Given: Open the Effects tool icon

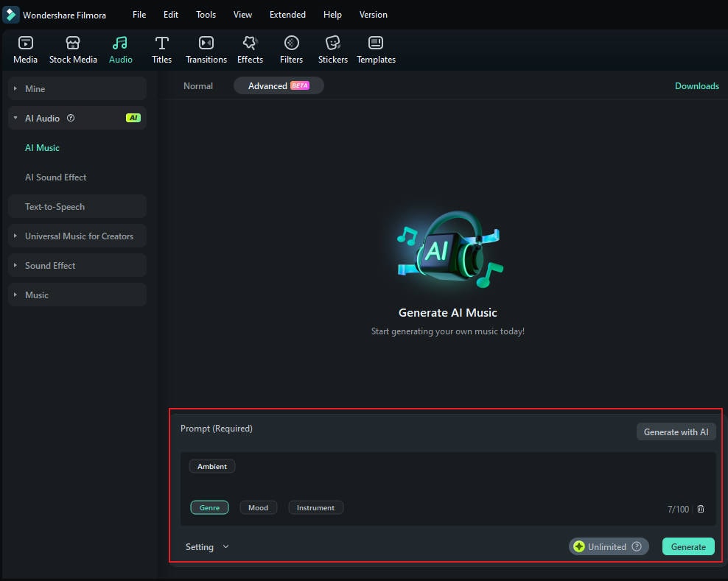Looking at the screenshot, I should pos(250,43).
